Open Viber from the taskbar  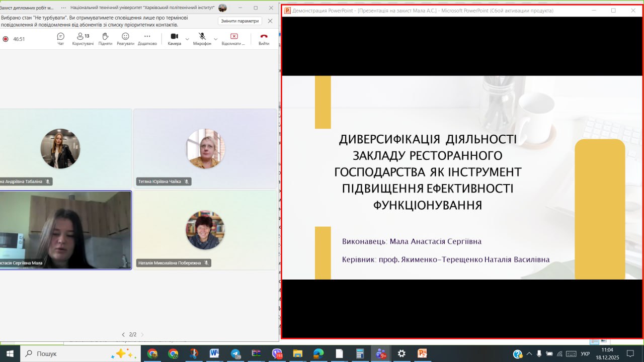277,353
